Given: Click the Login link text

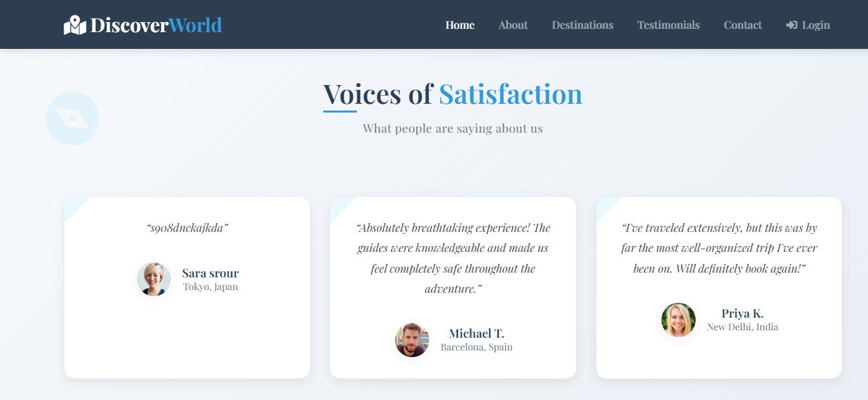Looking at the screenshot, I should pos(816,25).
